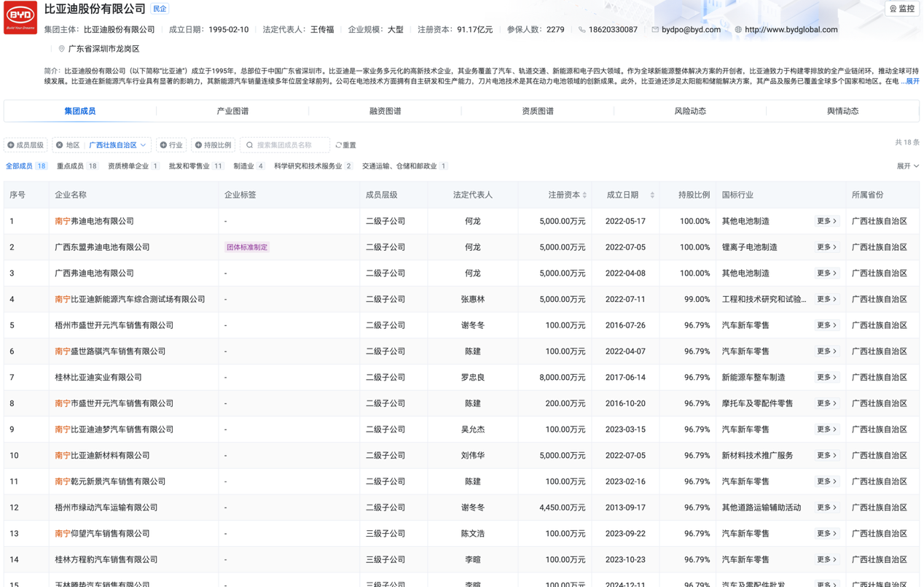Open 南宁弗迪电池有限公司 company link
The image size is (924, 587).
point(95,221)
